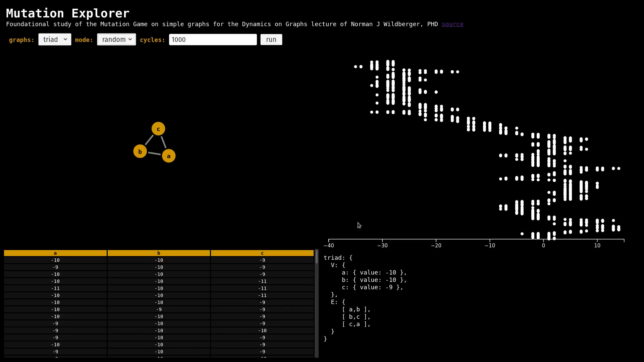The image size is (644, 362).
Task: Click the -20 tick label on axis
Action: coord(436,245)
